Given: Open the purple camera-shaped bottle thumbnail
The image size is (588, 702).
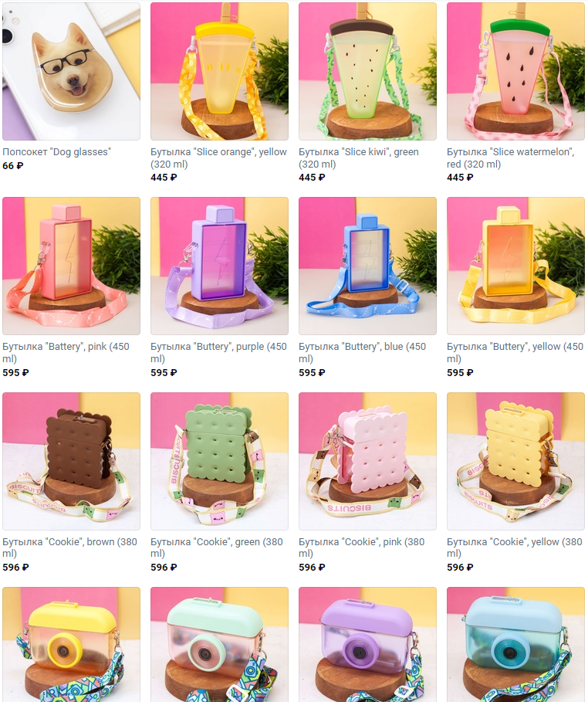Looking at the screenshot, I should [x=367, y=645].
